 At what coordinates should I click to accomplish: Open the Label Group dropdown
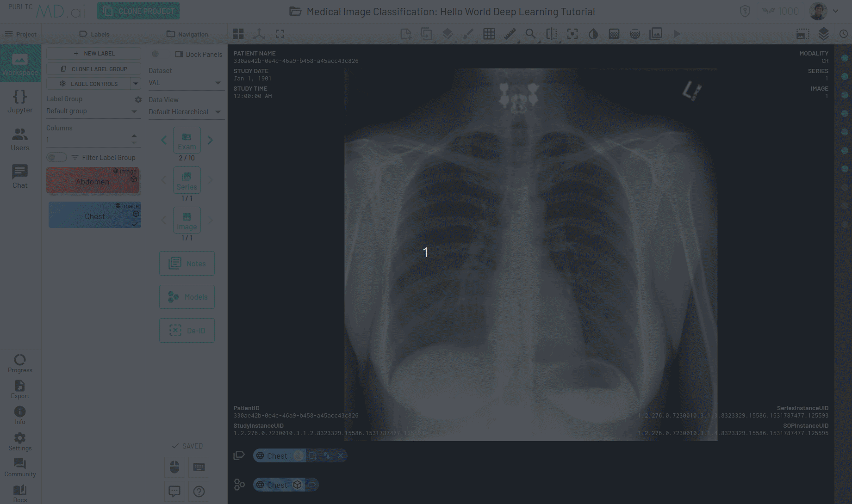[93, 111]
